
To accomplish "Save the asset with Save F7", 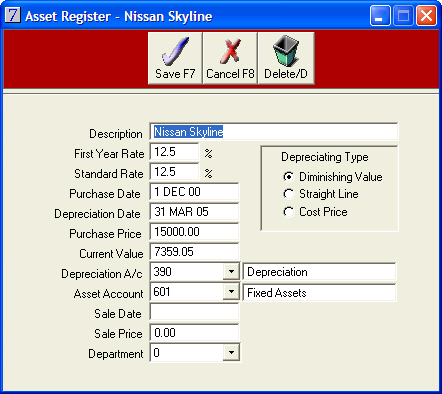I will (175, 58).
